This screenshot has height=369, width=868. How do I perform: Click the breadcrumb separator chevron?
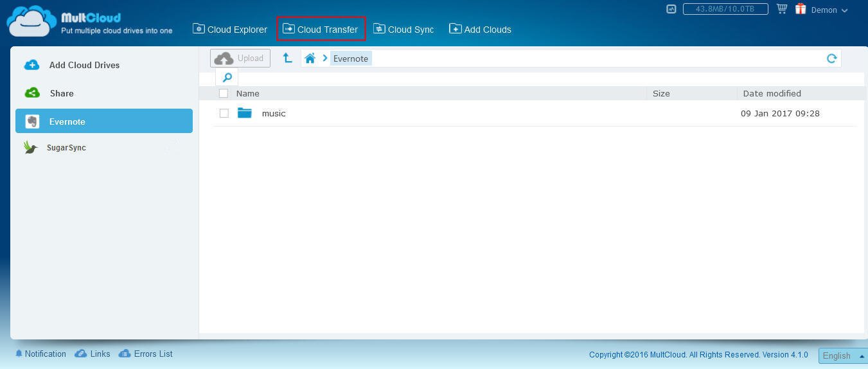pos(325,59)
